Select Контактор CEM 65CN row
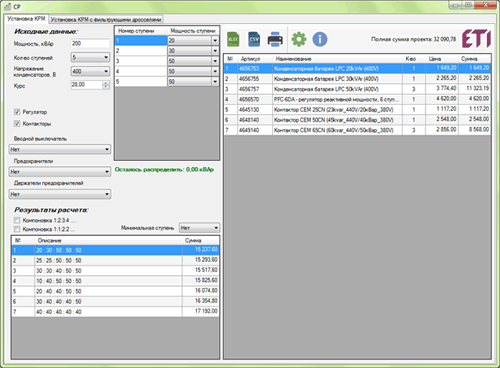Viewport: 500px width, 368px height. 357,130
